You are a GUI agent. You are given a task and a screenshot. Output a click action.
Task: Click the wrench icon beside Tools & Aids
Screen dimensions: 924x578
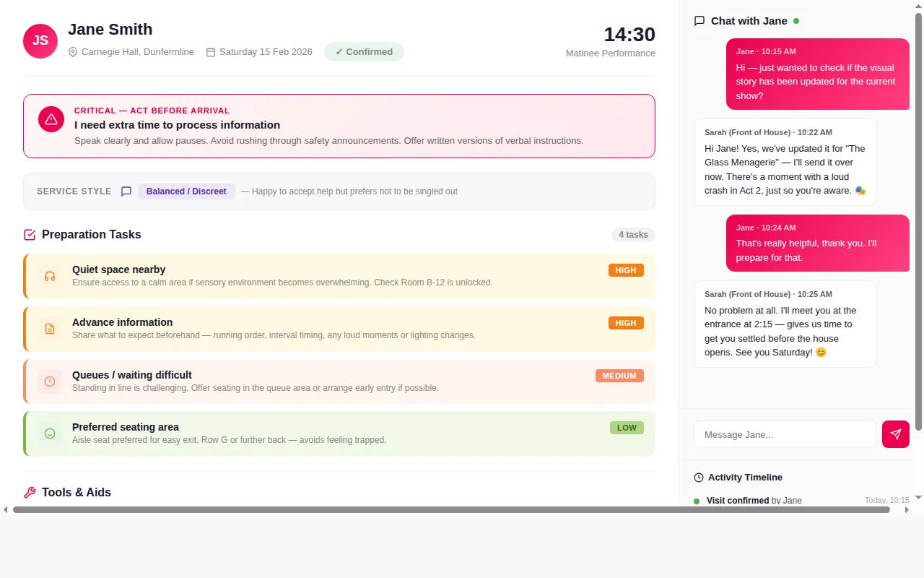[29, 492]
